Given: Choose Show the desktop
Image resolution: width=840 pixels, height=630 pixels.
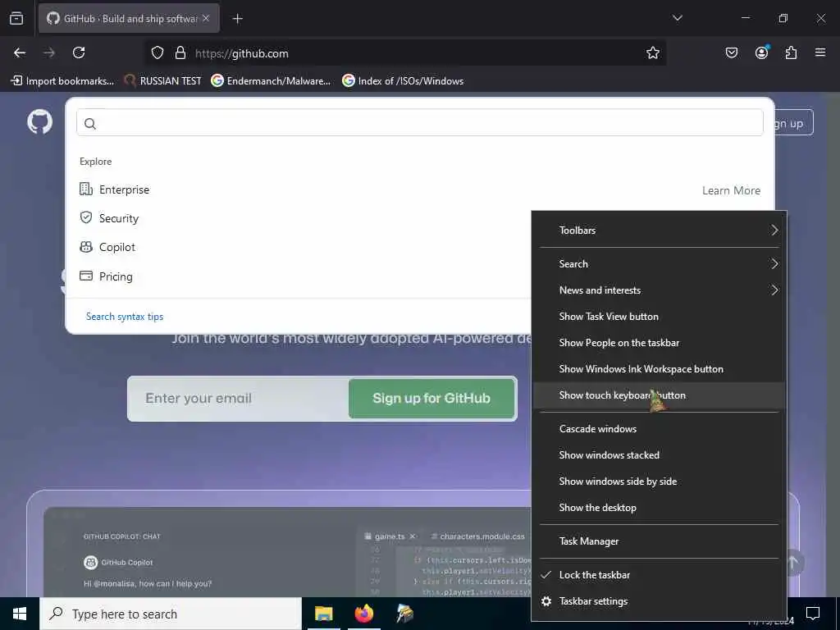Looking at the screenshot, I should click(660, 507).
